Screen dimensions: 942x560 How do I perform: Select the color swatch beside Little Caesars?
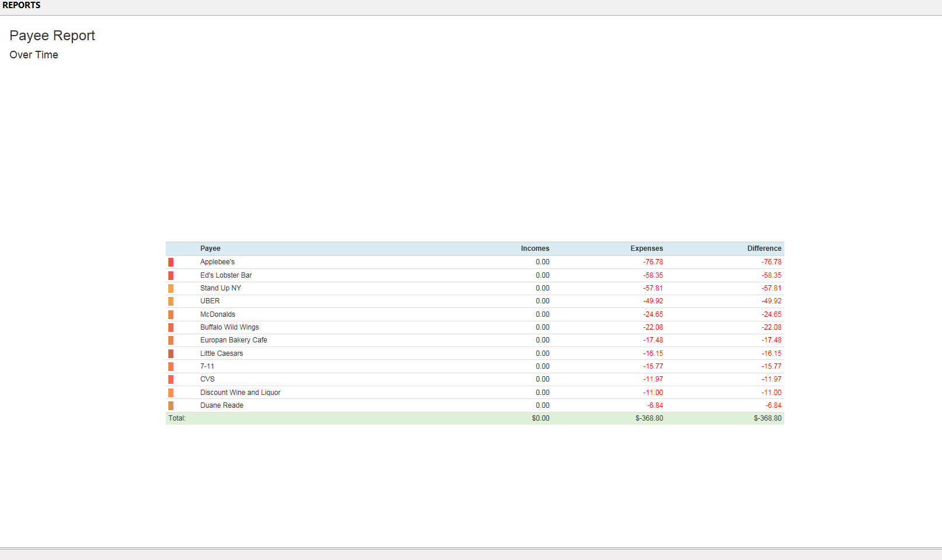(170, 353)
